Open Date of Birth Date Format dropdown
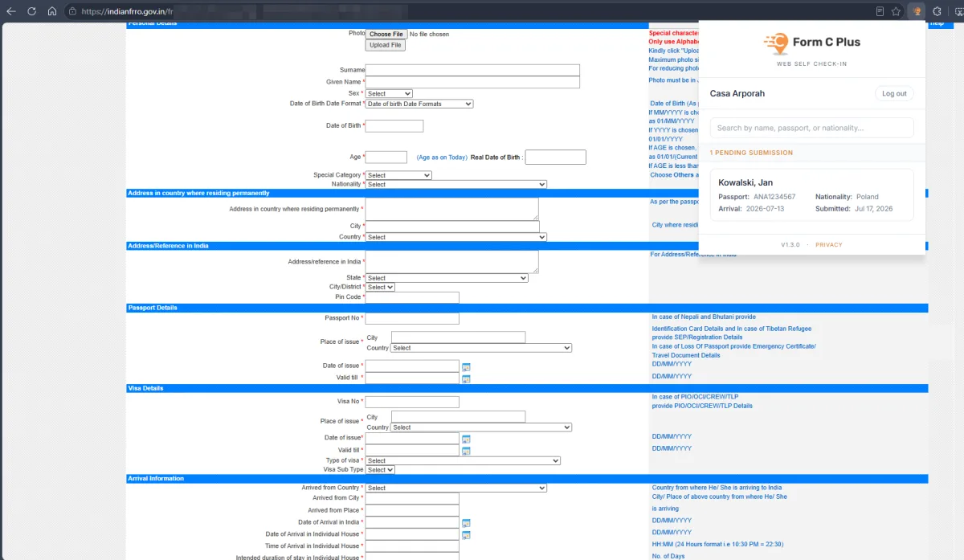Screen dimensions: 964x560 tap(419, 104)
